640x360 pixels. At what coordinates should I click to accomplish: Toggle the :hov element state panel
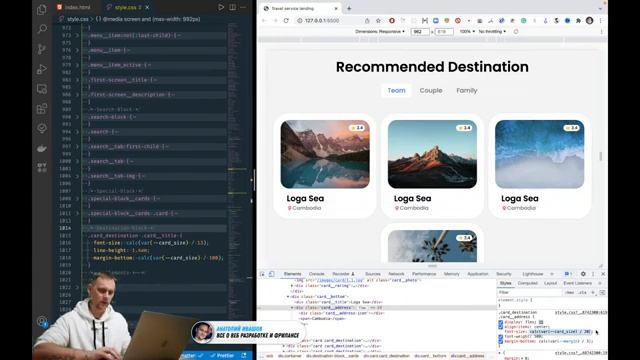[569, 292]
